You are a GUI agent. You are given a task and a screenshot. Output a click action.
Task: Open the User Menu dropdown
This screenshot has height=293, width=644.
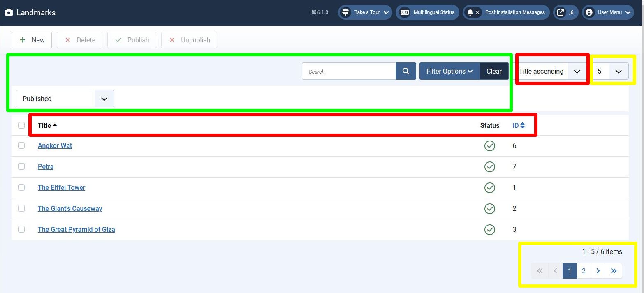(608, 12)
